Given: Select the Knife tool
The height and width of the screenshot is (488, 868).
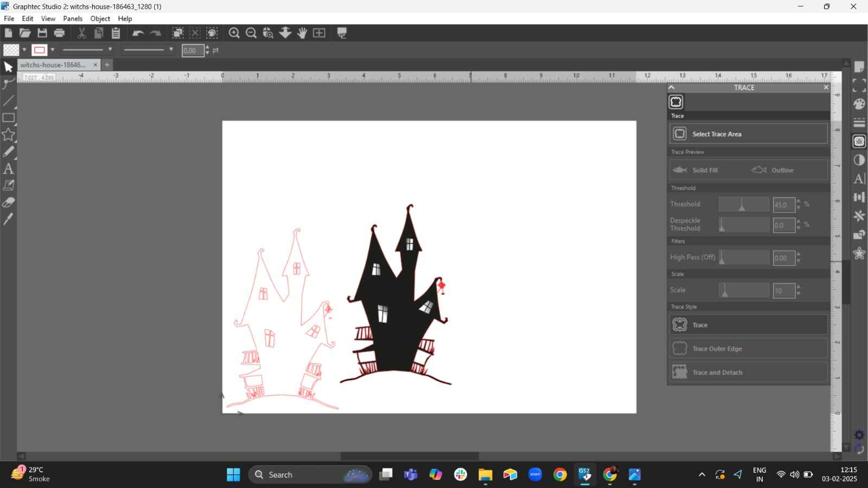Looking at the screenshot, I should tap(8, 219).
